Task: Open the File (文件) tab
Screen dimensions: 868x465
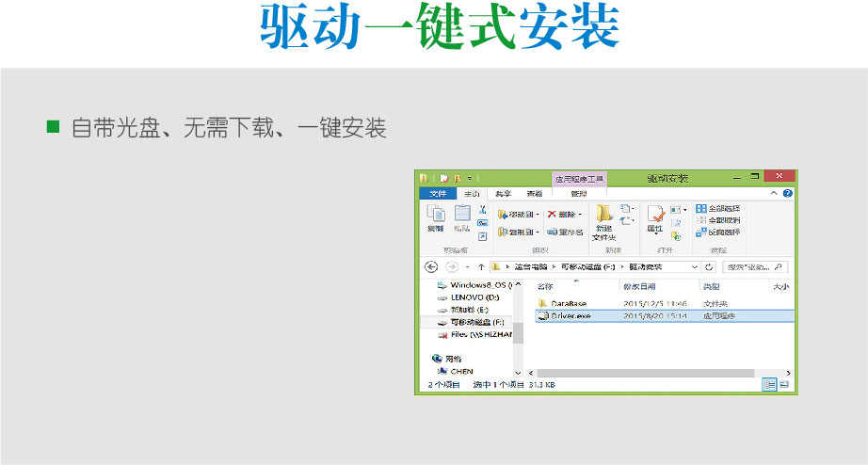Action: (x=437, y=193)
